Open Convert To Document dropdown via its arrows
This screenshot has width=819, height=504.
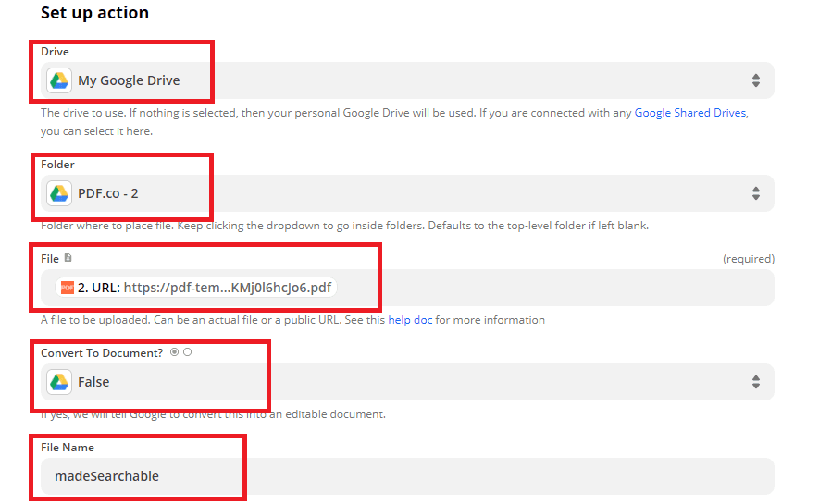[x=755, y=382]
